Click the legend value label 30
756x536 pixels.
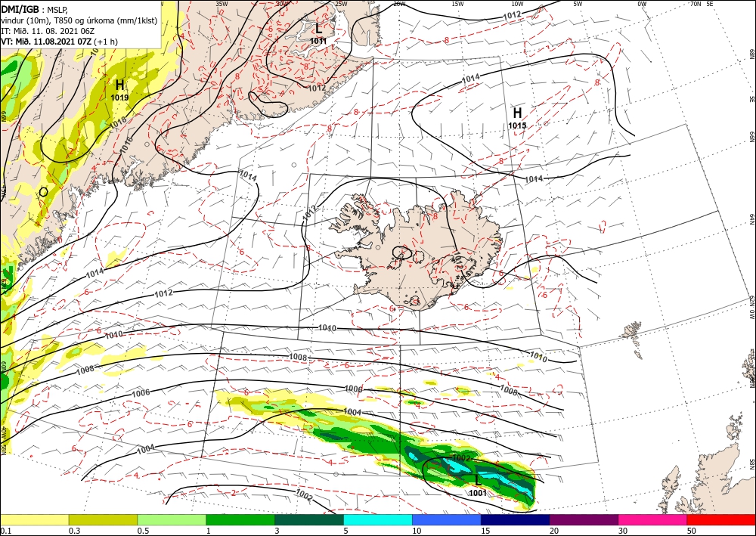click(x=623, y=531)
